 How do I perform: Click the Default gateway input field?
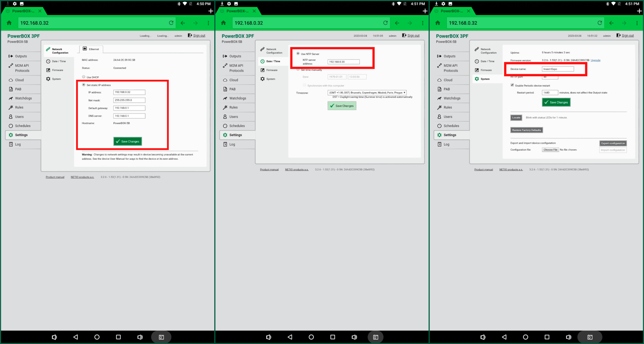click(x=129, y=108)
